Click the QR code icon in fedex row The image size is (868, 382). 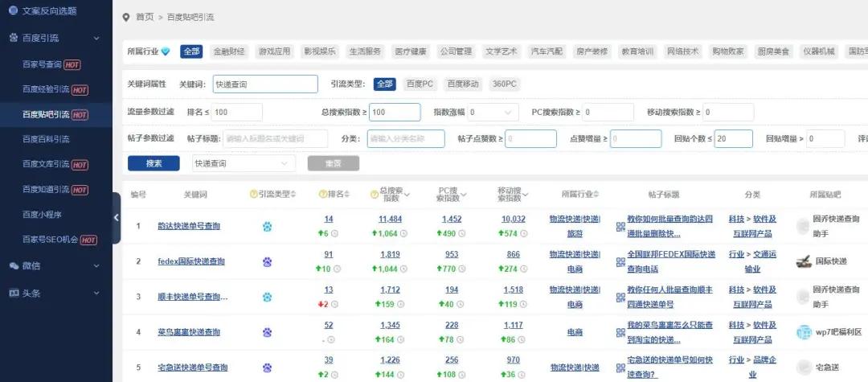click(x=620, y=262)
